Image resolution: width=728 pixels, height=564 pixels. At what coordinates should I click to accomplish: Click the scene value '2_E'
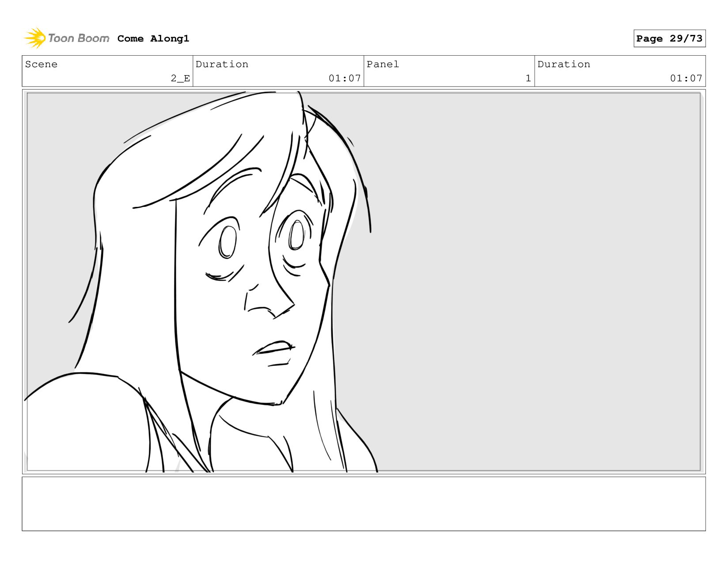(x=180, y=78)
